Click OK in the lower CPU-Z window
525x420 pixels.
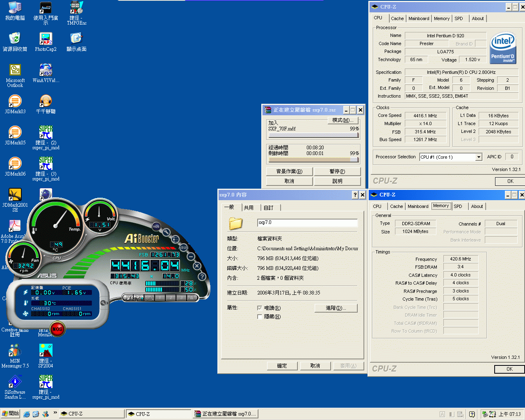[x=509, y=369]
